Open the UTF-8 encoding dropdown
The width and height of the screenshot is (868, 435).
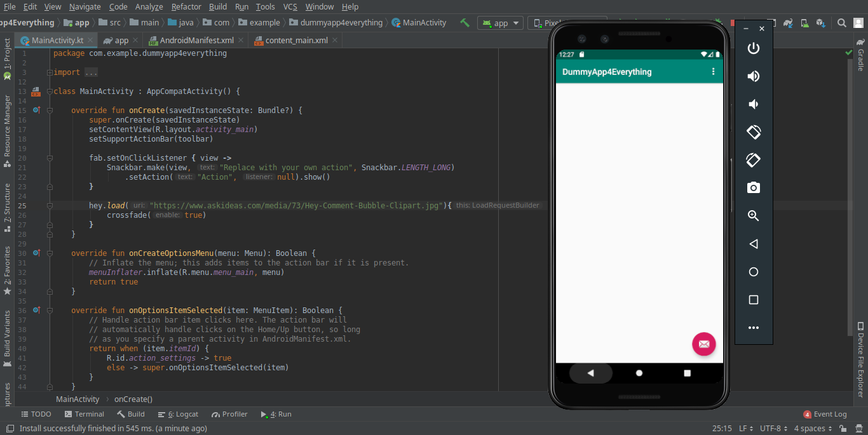(x=774, y=429)
